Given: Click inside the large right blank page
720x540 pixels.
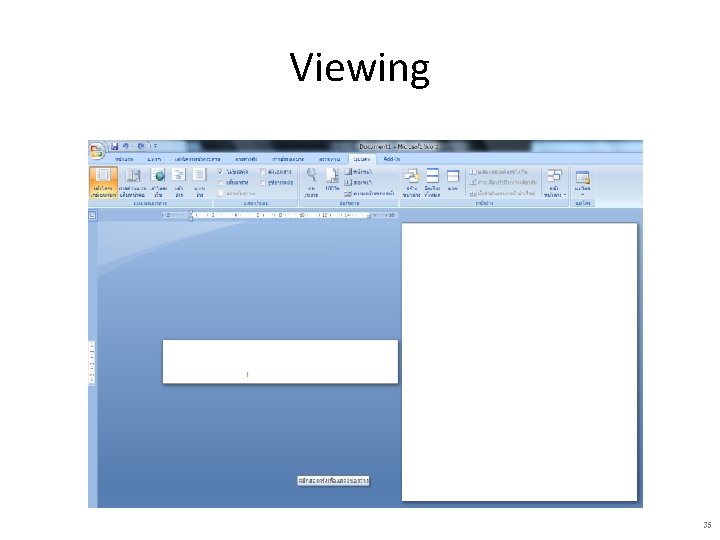Looking at the screenshot, I should (519, 362).
